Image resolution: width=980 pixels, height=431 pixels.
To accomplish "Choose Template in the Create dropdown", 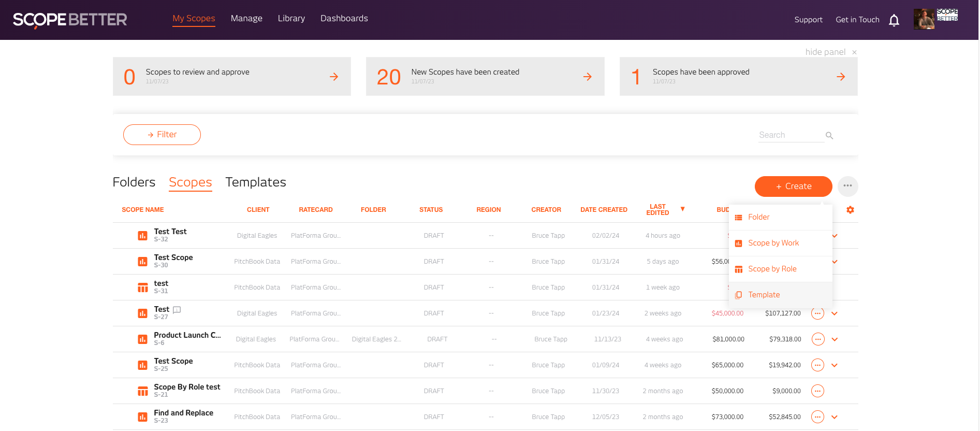I will coord(764,295).
